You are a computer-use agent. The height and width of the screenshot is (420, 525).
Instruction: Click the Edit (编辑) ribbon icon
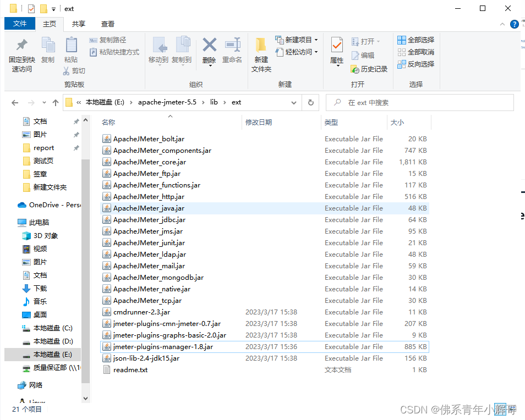point(355,55)
